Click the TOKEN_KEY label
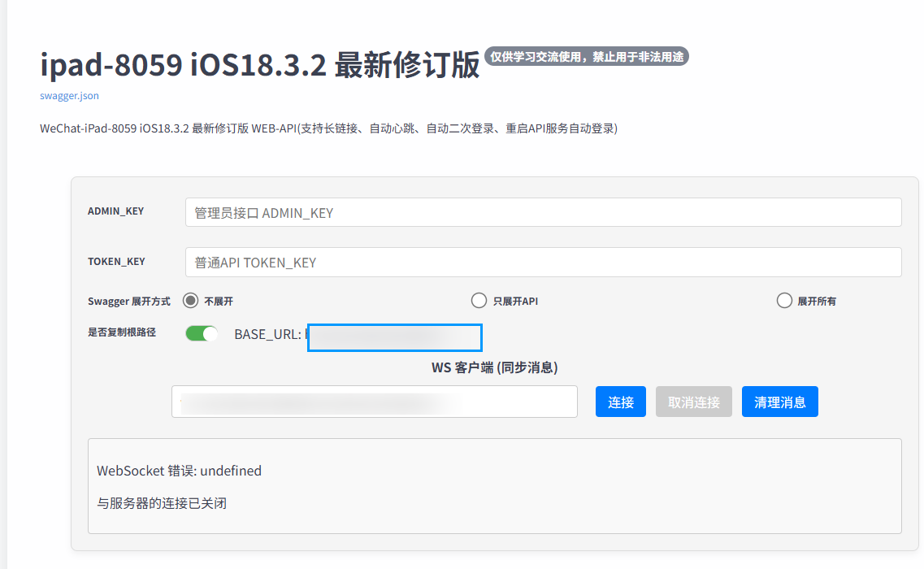Image resolution: width=924 pixels, height=569 pixels. [116, 261]
